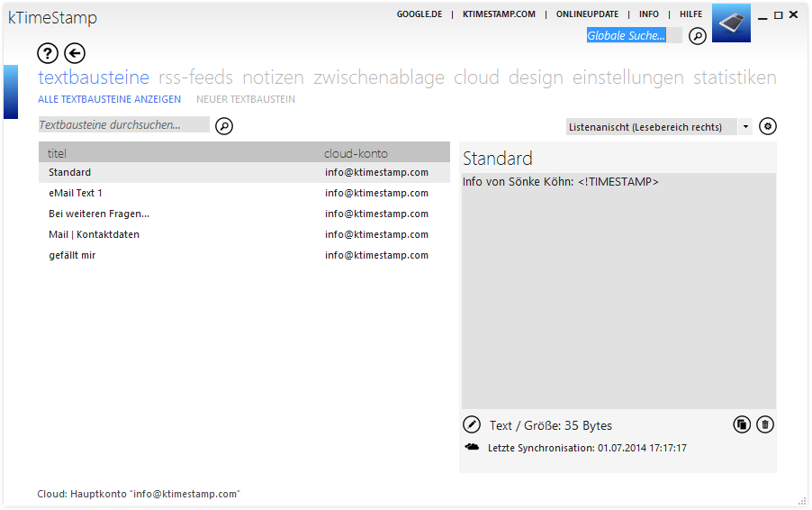Switch to the einstellungen tab
812x510 pixels.
pos(627,77)
